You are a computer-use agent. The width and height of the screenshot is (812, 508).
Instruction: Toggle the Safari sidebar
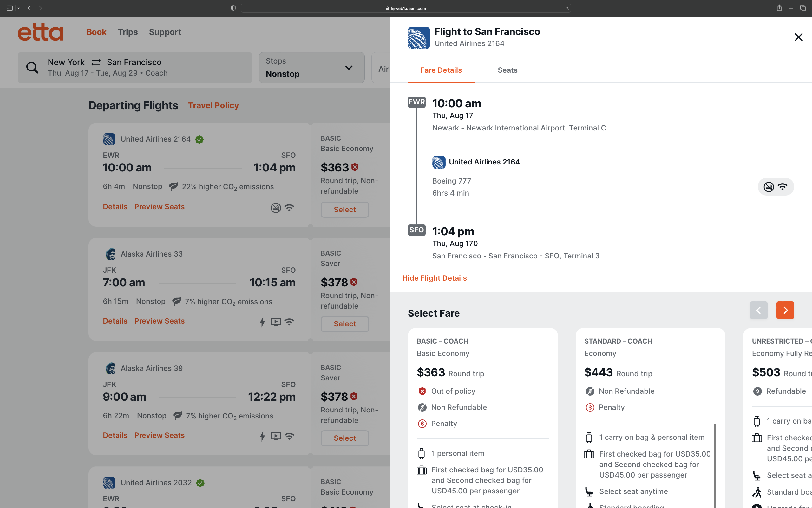tap(10, 8)
